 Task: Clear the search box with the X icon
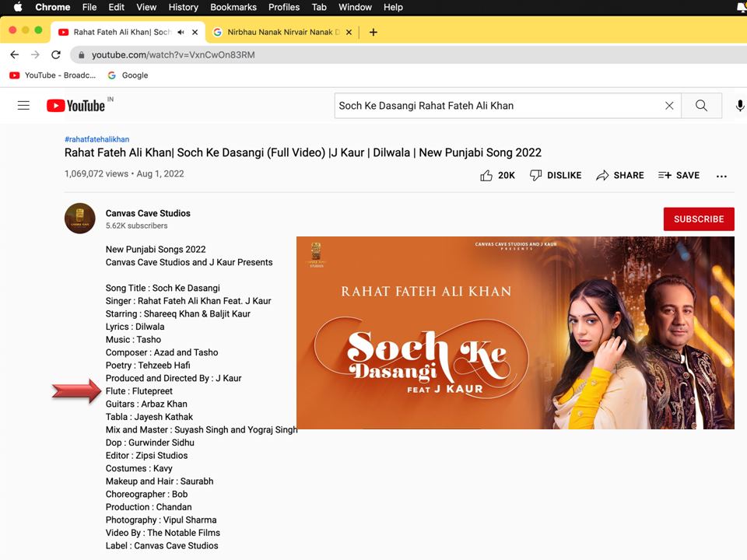669,106
